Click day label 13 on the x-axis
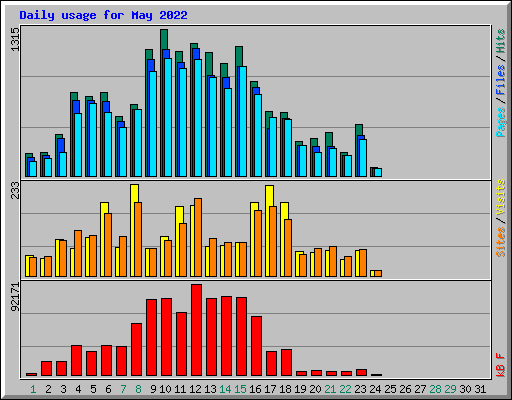The height and width of the screenshot is (400, 512). [x=210, y=389]
